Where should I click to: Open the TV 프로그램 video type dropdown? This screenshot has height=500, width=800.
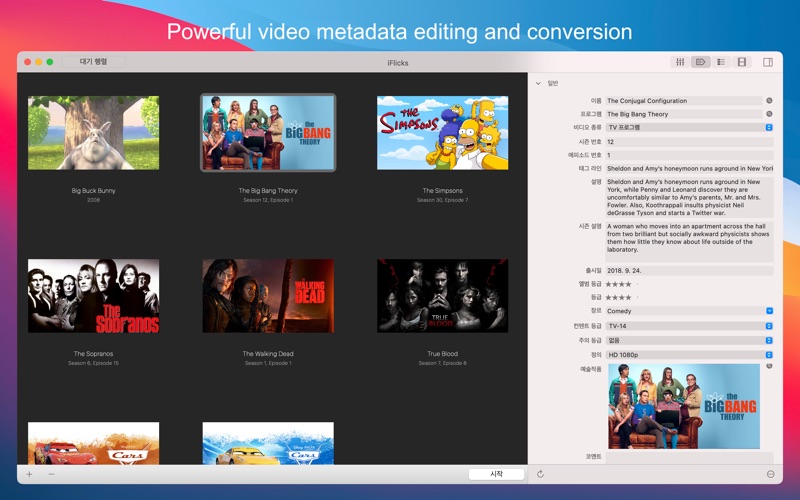(769, 127)
